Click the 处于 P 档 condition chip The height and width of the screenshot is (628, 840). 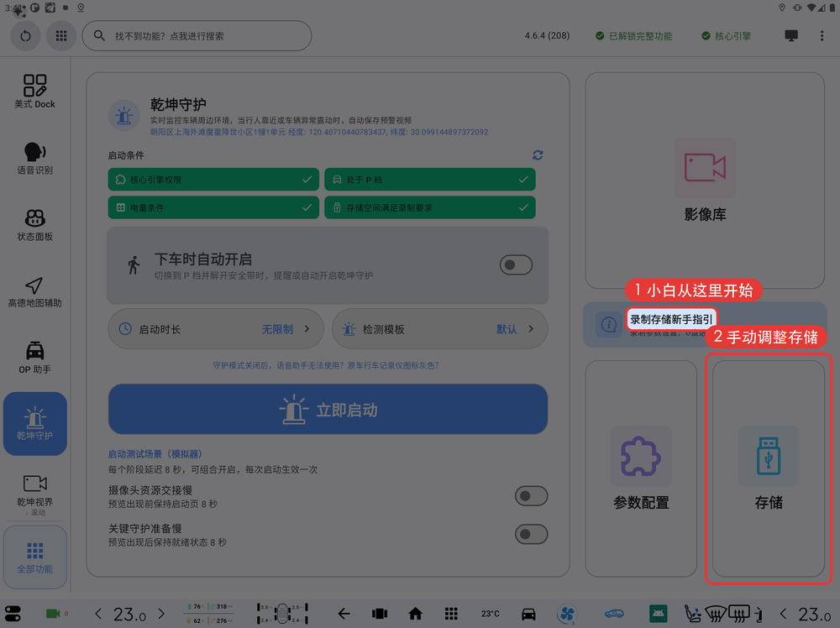tap(429, 180)
